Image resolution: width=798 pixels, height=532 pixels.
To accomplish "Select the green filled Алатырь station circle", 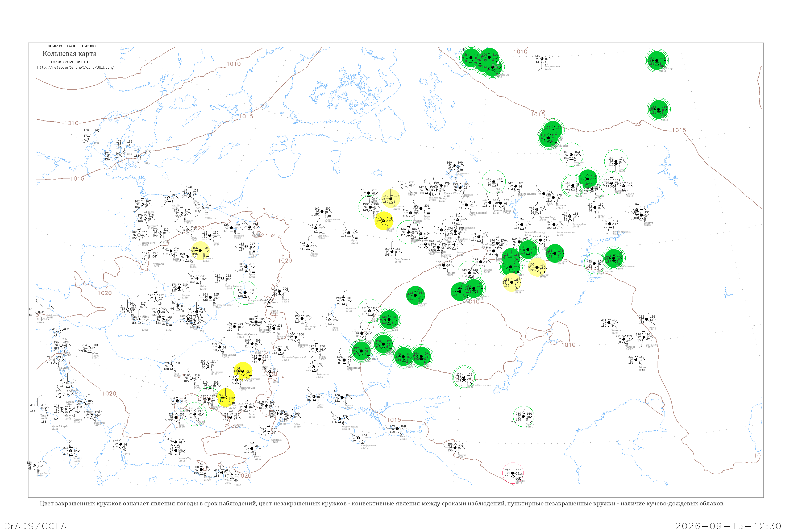I will [x=555, y=253].
